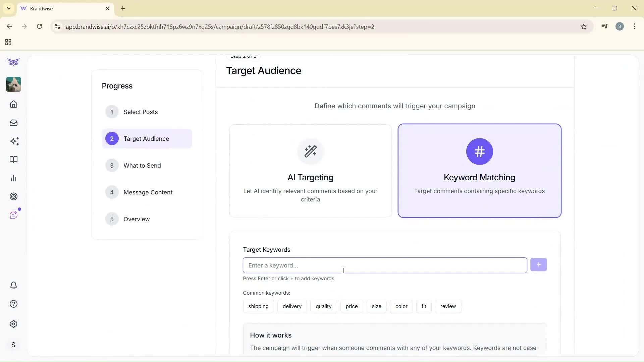Open the Chrome media controls dropdown
The image size is (644, 362).
click(604, 26)
